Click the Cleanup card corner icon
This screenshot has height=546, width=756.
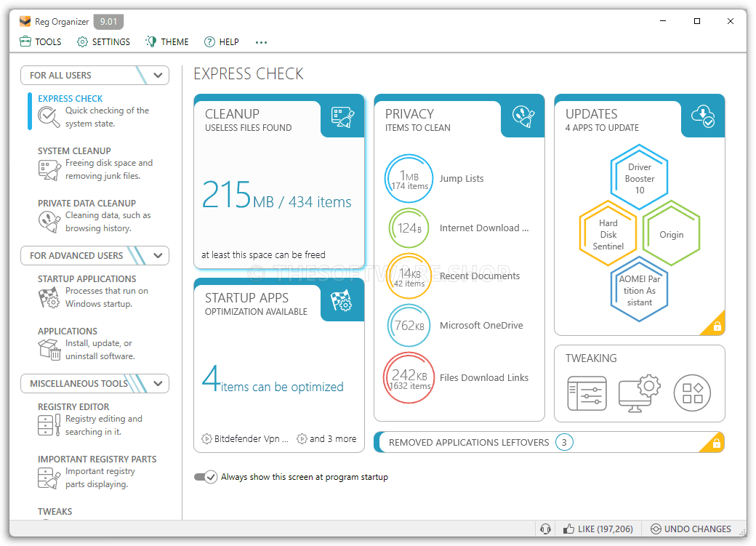(x=343, y=117)
